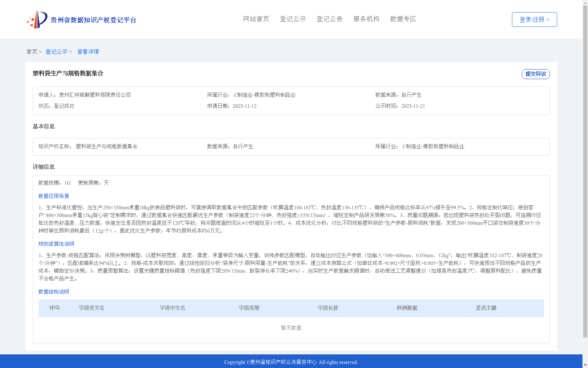Open the 贵州省数据知识产权登记平台 title link
Viewport: 588px width, 368px height.
[x=93, y=20]
